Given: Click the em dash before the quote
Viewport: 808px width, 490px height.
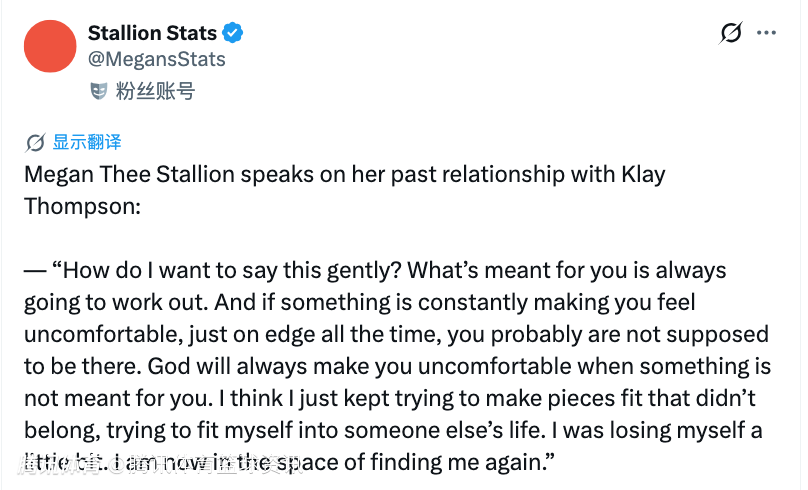Looking at the screenshot, I should coord(36,271).
